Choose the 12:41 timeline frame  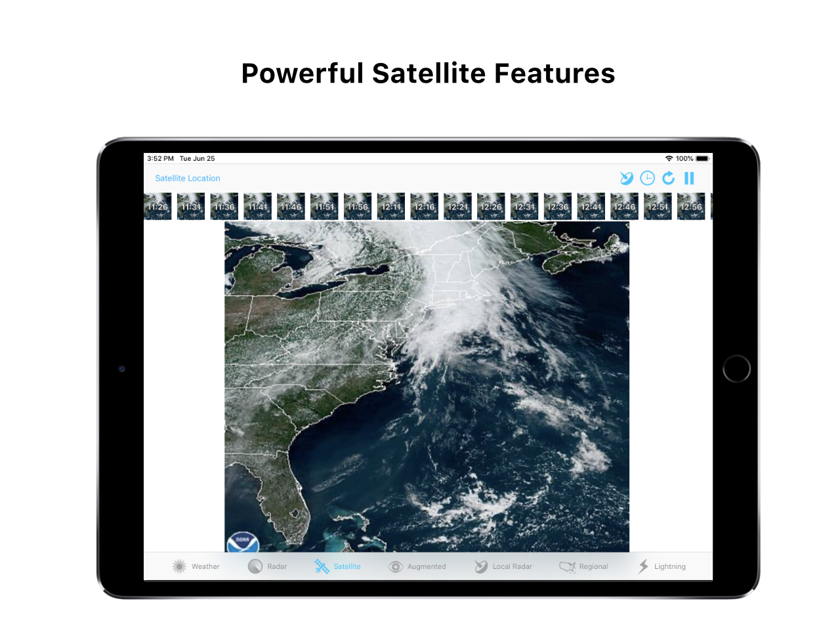[591, 206]
